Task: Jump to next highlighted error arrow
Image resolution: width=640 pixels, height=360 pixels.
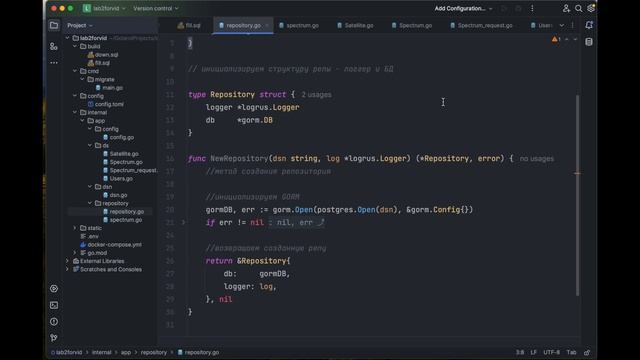Action: click(575, 40)
